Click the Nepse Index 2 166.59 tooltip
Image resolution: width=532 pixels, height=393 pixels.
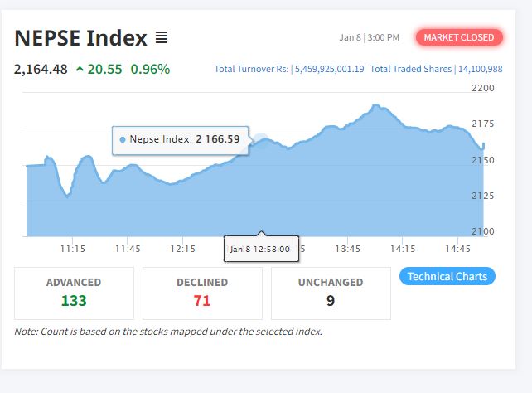pyautogui.click(x=181, y=139)
